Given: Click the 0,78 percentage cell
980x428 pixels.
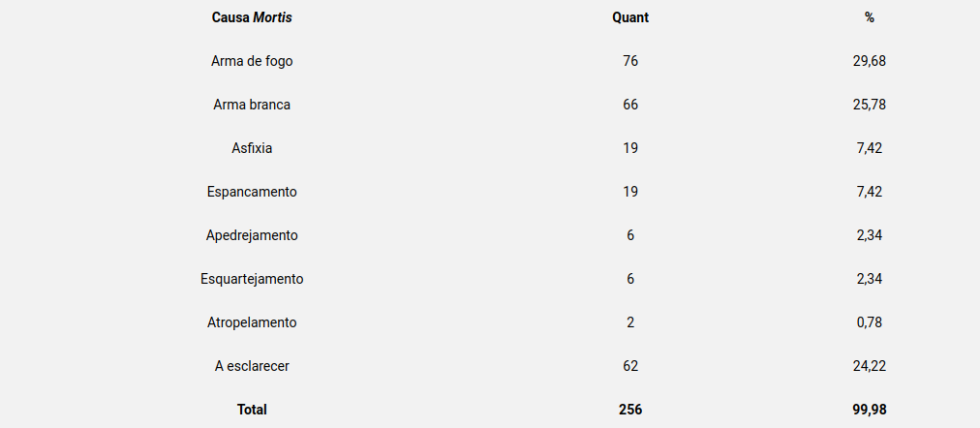Looking at the screenshot, I should [x=870, y=322].
